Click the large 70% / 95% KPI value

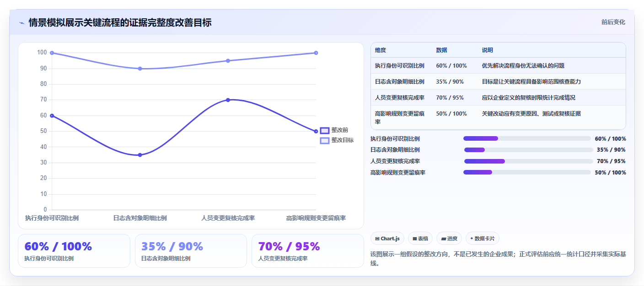coord(289,247)
